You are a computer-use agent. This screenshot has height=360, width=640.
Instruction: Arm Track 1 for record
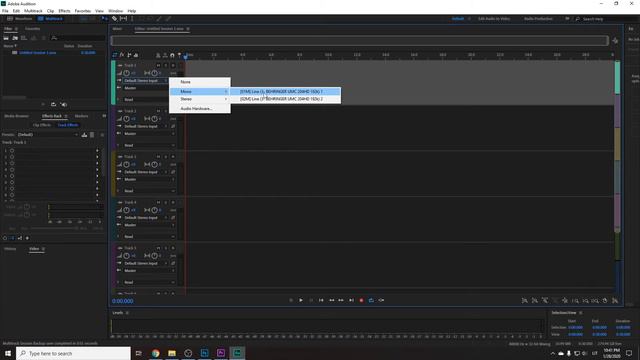click(173, 65)
